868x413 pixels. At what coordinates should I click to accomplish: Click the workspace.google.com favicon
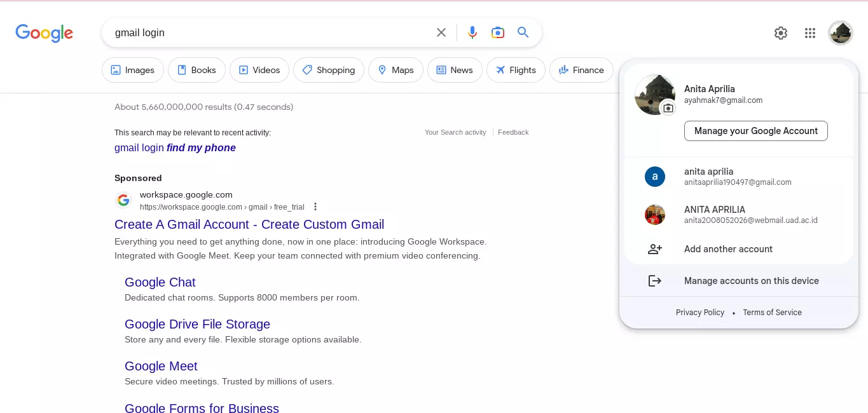(x=123, y=200)
